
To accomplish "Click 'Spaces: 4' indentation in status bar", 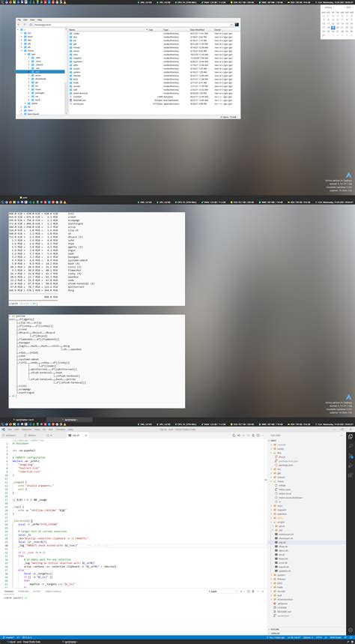I will pyautogui.click(x=308, y=637).
